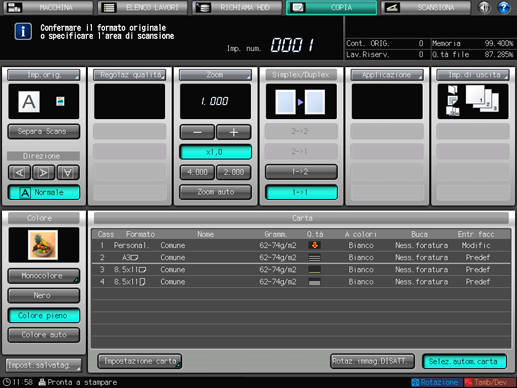Select tray 1 Personal. paper row
Viewport: 517px width, 388px height.
(301, 245)
